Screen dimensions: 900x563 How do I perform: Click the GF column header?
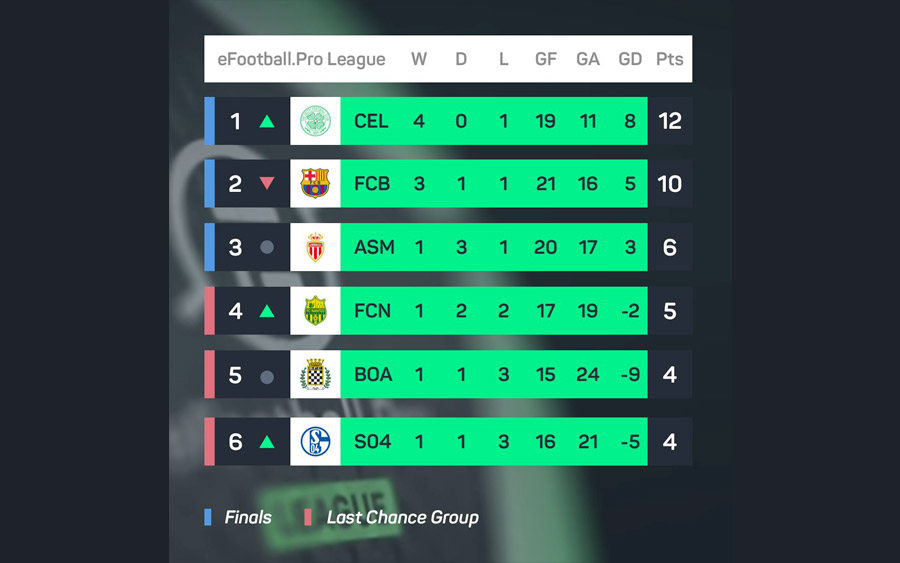546,59
